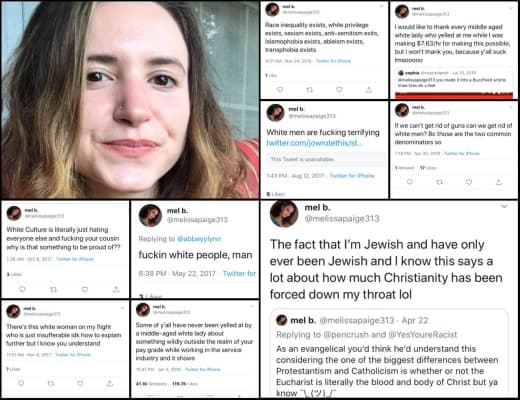This screenshot has height=400, width=520.
Task: Open the dropdown arrow on the service industry tweet
Action: click(x=252, y=306)
